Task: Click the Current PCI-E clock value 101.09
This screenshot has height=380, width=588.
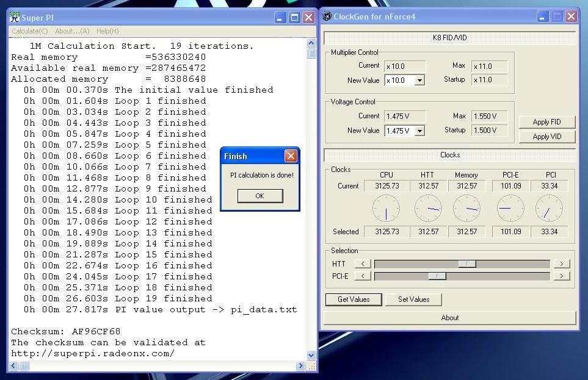Action: click(510, 186)
